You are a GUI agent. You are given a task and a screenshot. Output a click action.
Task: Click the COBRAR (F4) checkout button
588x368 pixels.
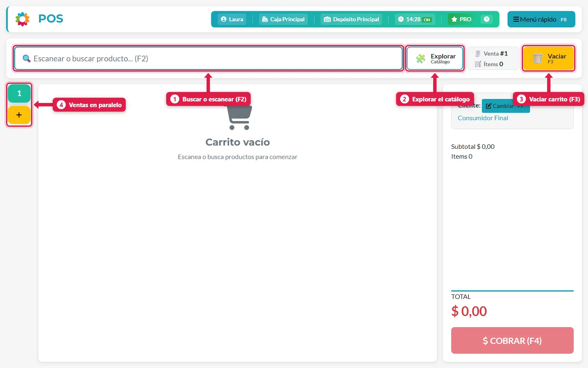[x=512, y=340]
